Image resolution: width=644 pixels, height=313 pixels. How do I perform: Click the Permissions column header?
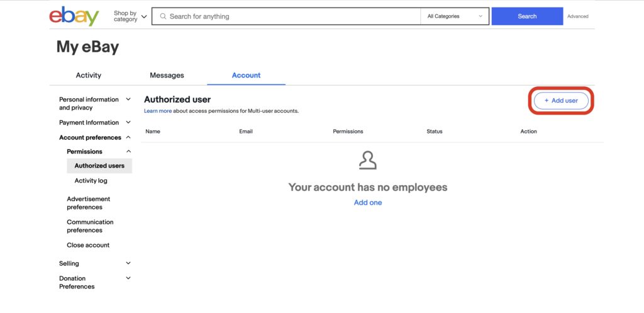[x=348, y=132]
